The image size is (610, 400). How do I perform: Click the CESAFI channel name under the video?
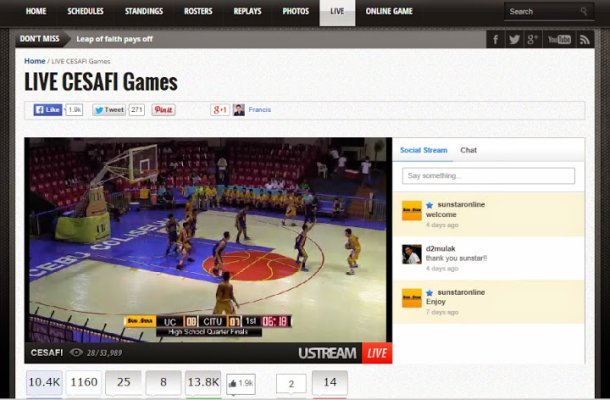coord(47,353)
